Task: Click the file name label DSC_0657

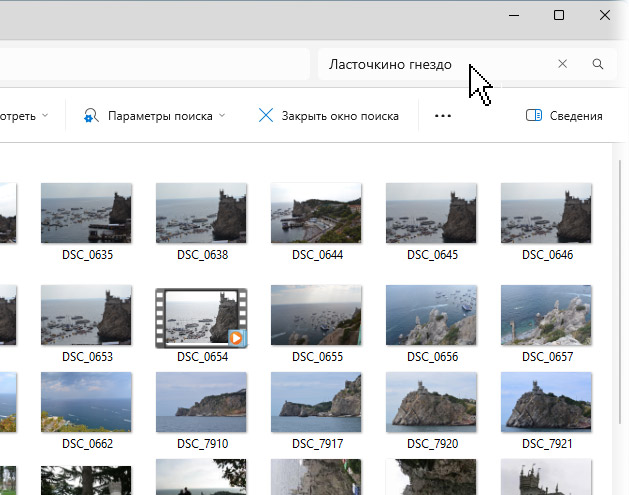Action: pyautogui.click(x=547, y=357)
